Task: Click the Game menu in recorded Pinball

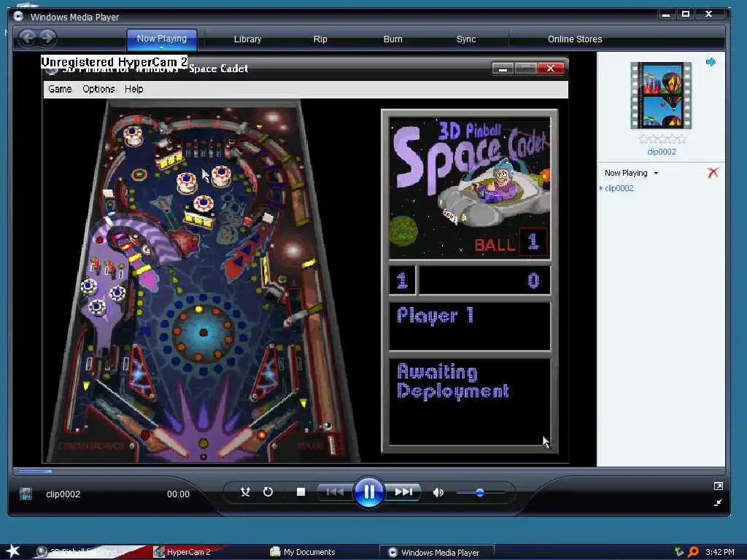Action: tap(60, 89)
